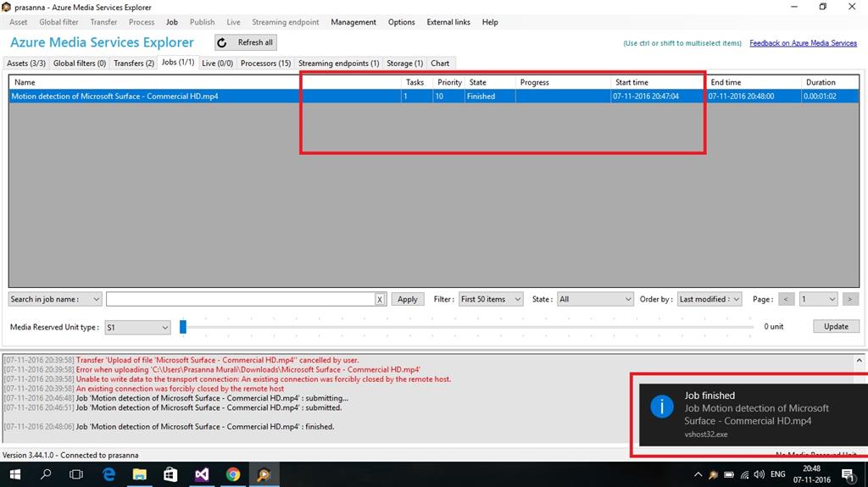Open the Job menu

pos(171,22)
